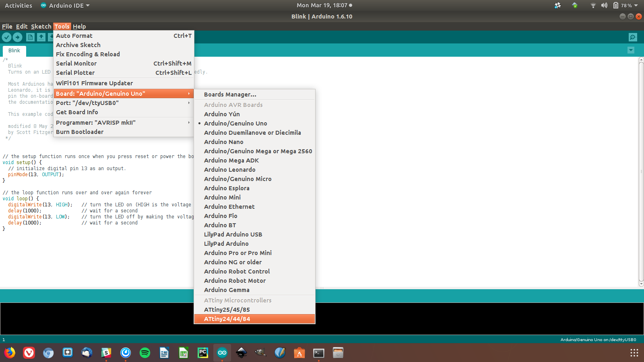Choose Archive Sketch

point(124,45)
